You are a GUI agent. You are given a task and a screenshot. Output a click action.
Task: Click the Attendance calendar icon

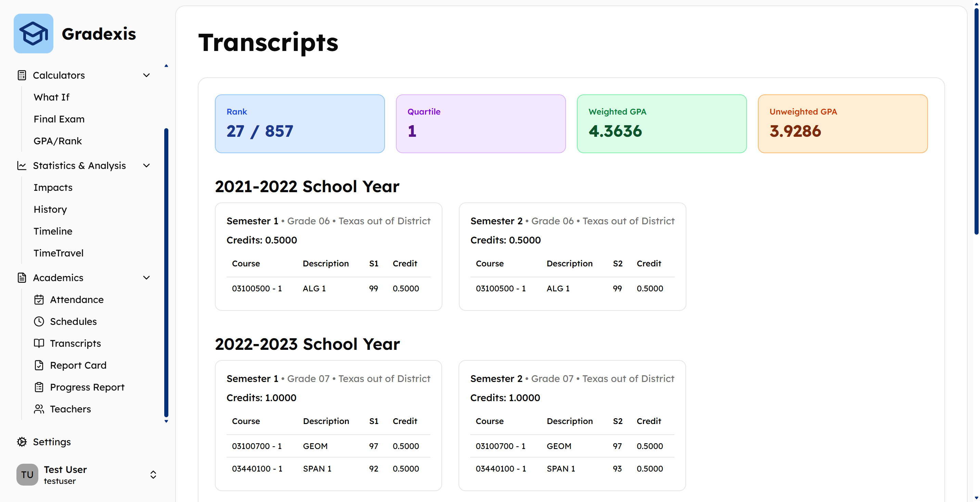tap(39, 300)
